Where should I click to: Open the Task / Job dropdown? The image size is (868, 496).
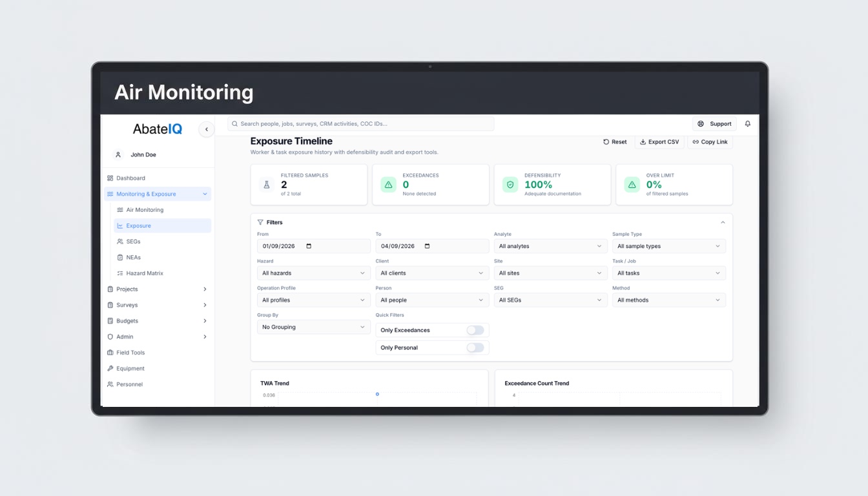pyautogui.click(x=669, y=273)
